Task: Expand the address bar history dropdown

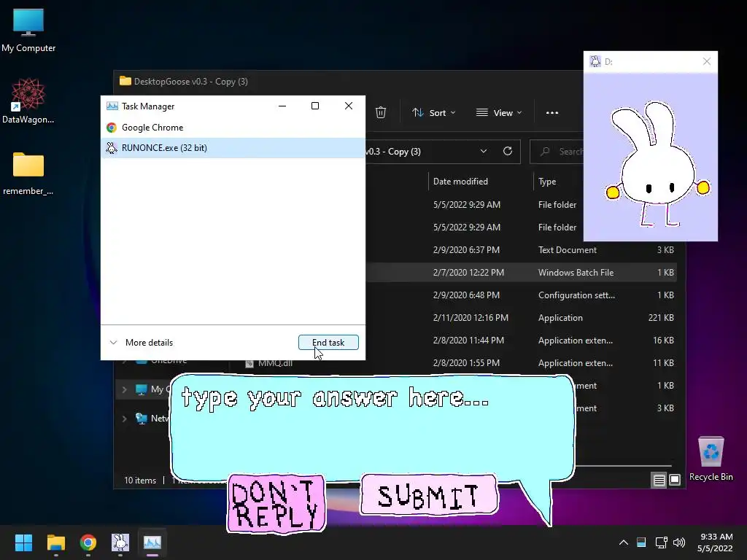Action: [x=483, y=152]
